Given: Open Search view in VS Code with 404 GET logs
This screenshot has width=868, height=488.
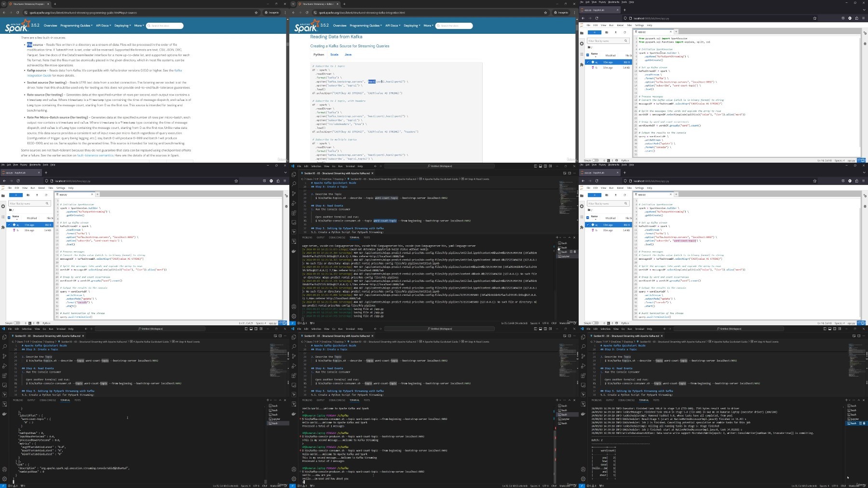Looking at the screenshot, I should point(294,184).
